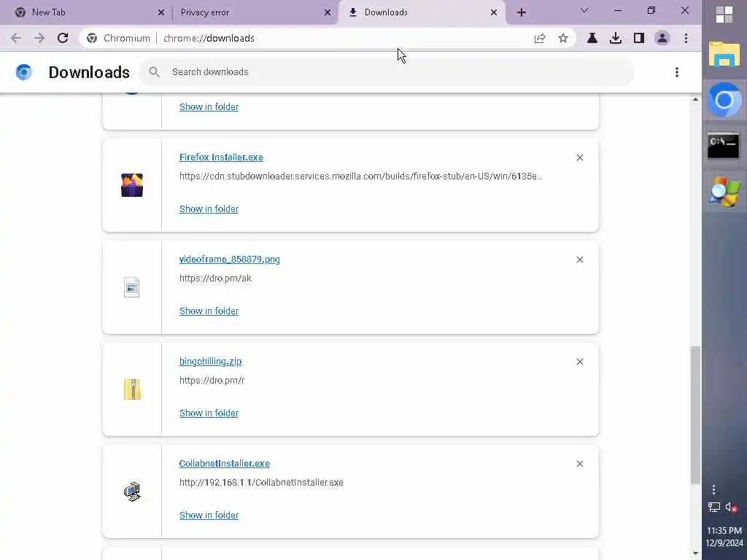Go back using the back arrow

click(16, 38)
